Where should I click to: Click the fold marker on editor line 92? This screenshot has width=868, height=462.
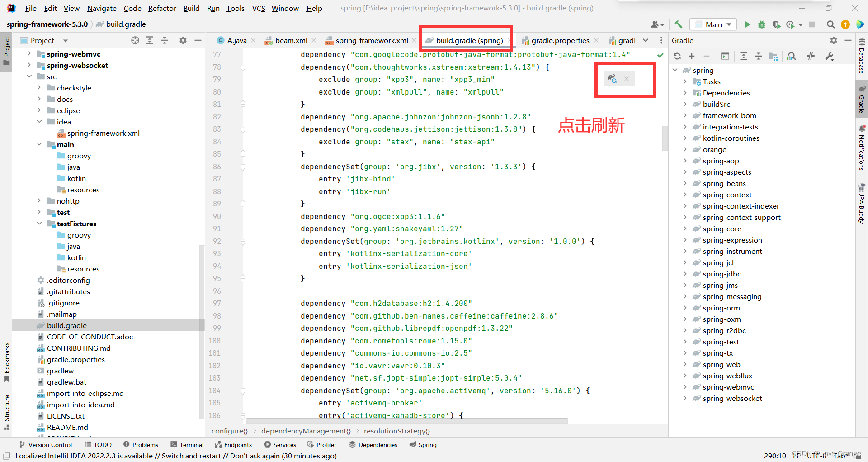tap(243, 241)
